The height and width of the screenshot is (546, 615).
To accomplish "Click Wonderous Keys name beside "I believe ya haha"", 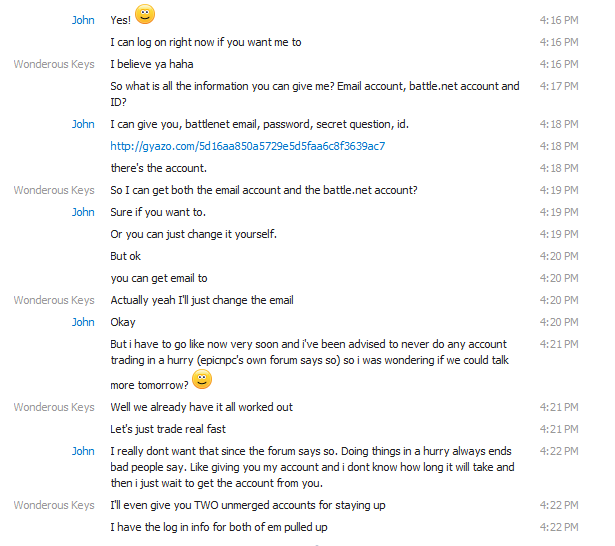I will pos(54,64).
